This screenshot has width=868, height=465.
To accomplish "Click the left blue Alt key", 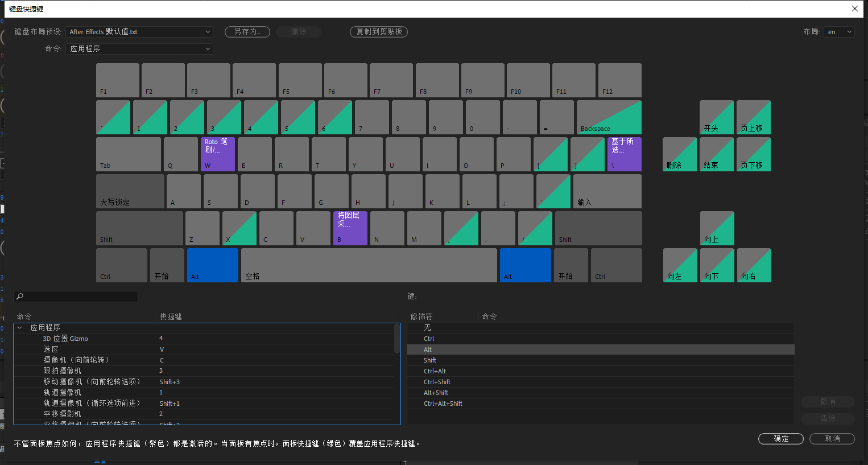I will (x=213, y=265).
